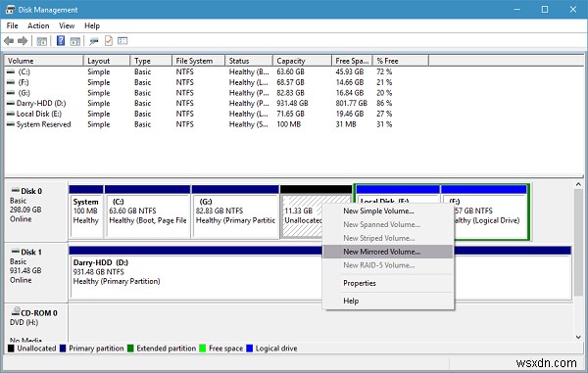Click the CD-ROM 0 disc icon

point(16,311)
